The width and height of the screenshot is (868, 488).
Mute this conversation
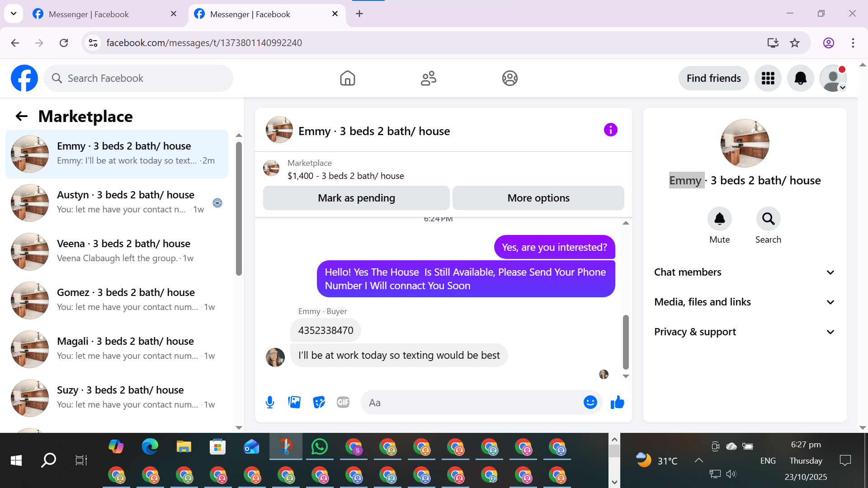click(x=719, y=219)
